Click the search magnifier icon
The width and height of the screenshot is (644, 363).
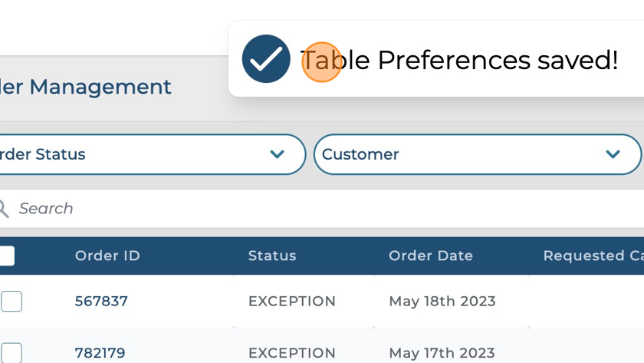click(4, 208)
